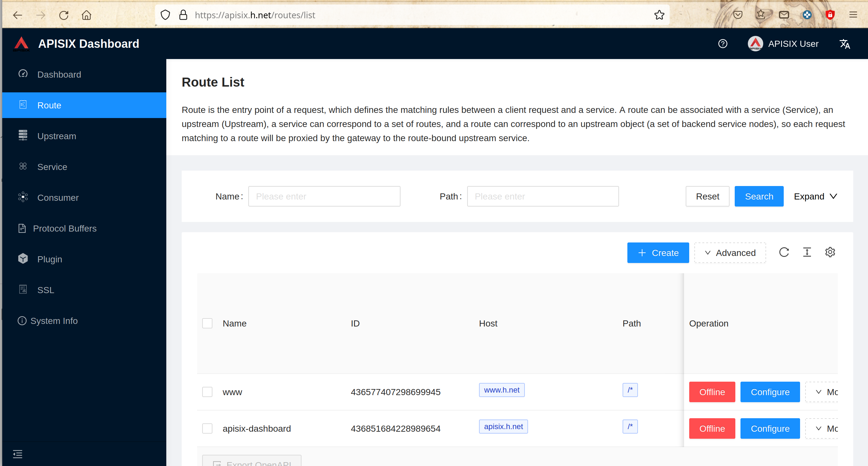The image size is (868, 466).
Task: Check the apisix-dashboard route checkbox
Action: pyautogui.click(x=207, y=428)
